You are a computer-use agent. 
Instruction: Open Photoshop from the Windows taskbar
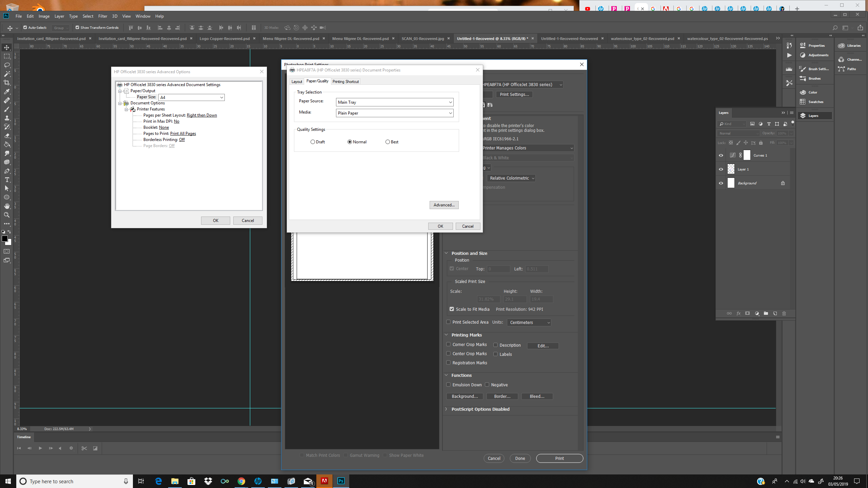341,481
